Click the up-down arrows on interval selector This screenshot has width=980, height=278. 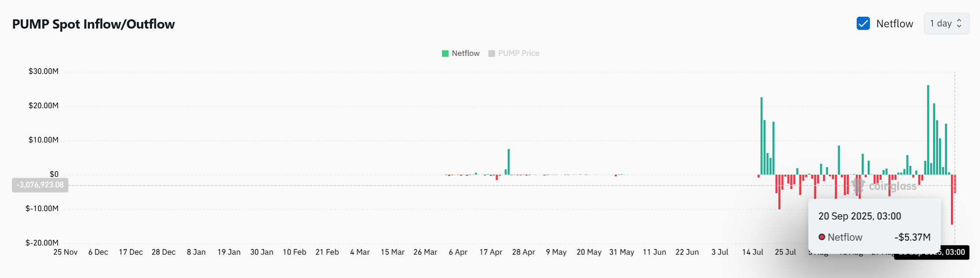959,24
